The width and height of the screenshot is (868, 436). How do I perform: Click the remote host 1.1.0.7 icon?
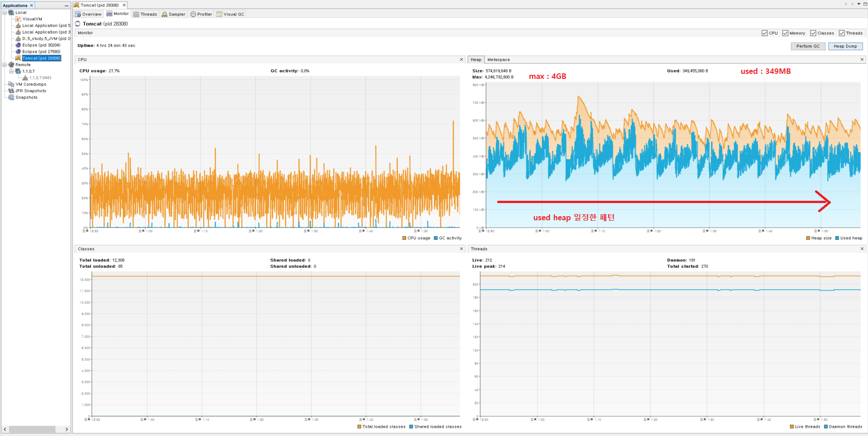[x=18, y=71]
